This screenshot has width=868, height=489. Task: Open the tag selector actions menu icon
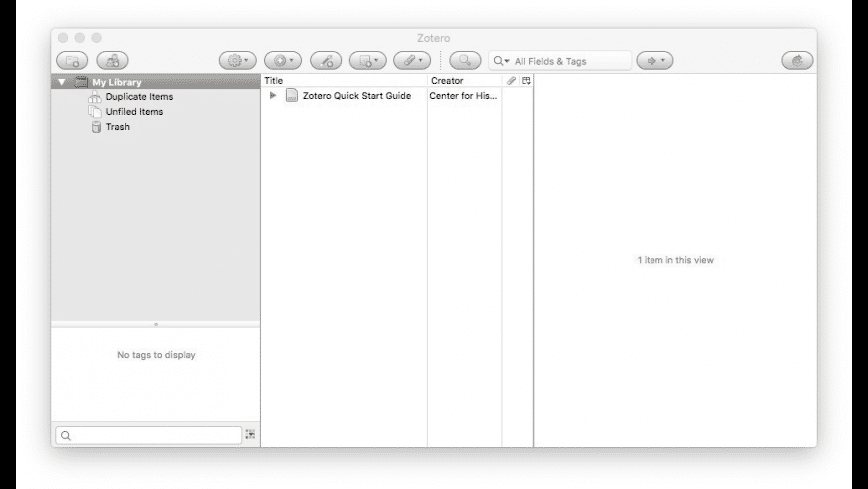(x=250, y=434)
